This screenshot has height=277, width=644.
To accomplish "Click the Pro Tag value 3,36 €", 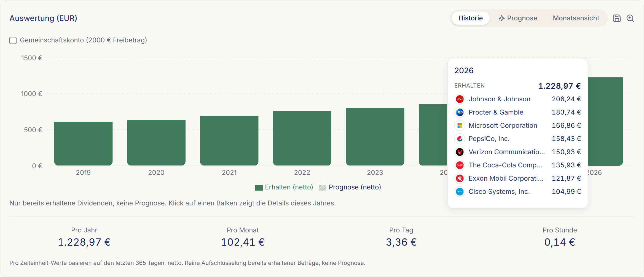I will point(401,242).
